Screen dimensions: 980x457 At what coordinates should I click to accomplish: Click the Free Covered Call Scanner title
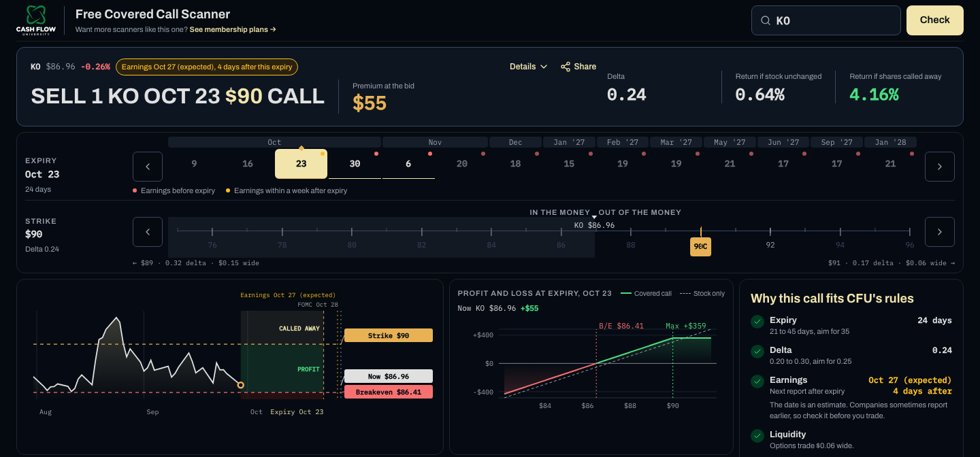pyautogui.click(x=152, y=14)
